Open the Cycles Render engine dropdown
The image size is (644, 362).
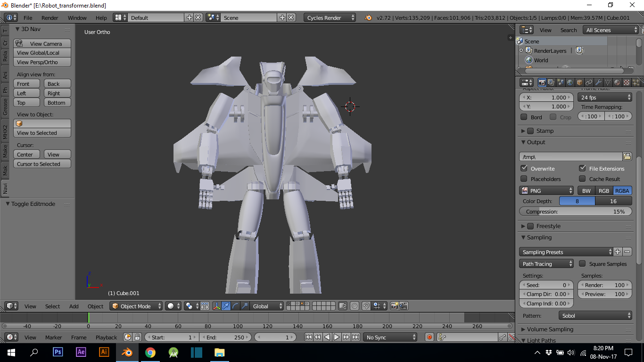point(329,17)
